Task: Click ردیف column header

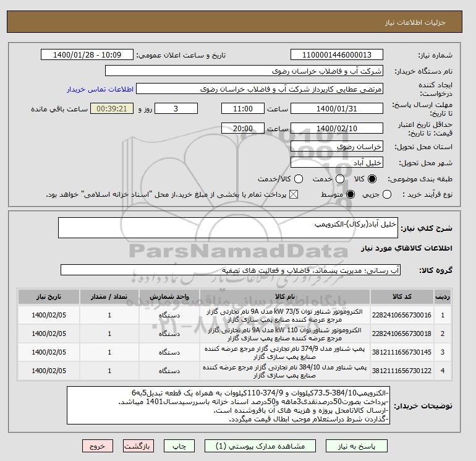Action: tap(442, 296)
